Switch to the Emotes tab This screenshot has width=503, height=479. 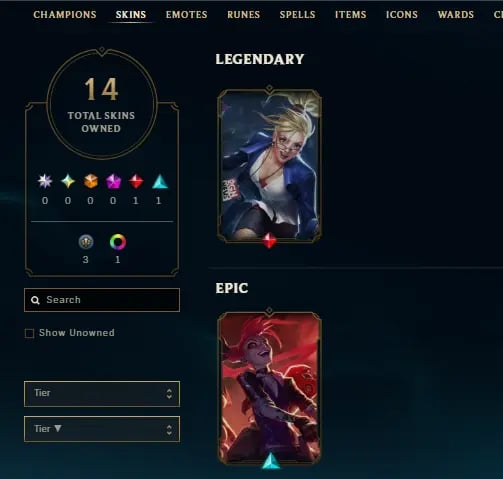point(186,15)
